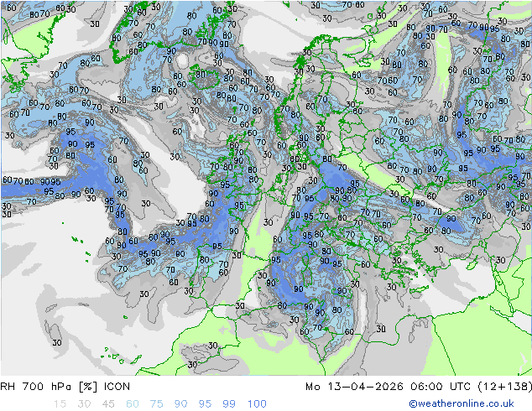
Task: Select the legend value 60
Action: point(133,404)
